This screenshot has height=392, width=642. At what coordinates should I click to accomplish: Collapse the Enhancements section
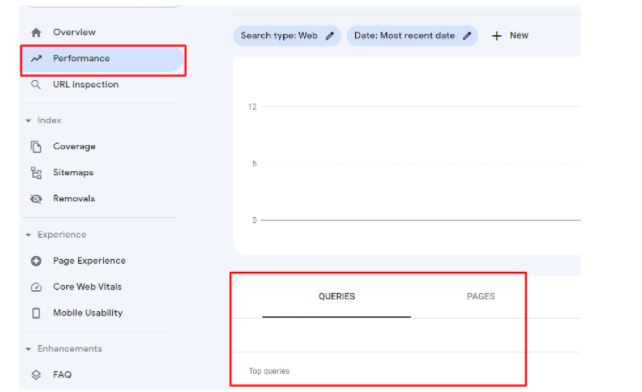pos(28,349)
